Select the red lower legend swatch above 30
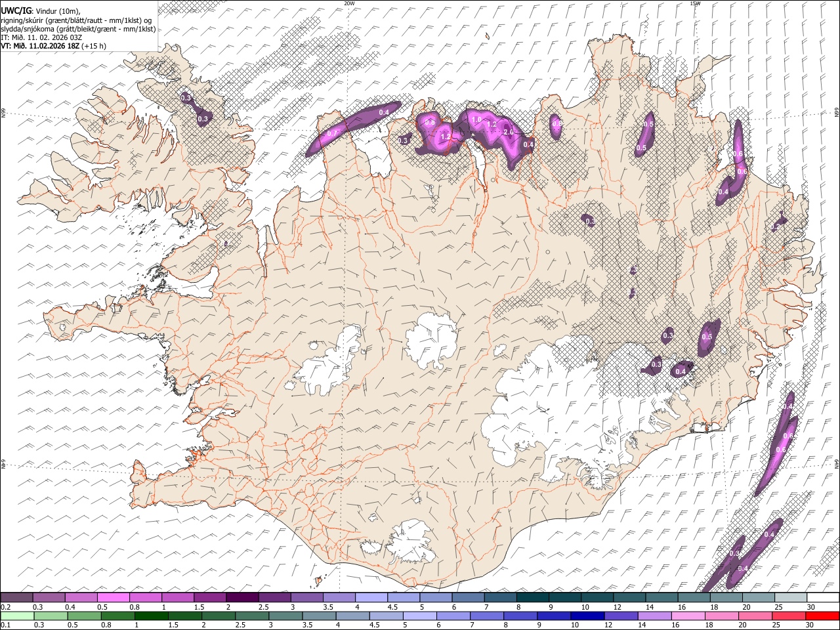Screen dimensions: 840x630 click(x=823, y=616)
